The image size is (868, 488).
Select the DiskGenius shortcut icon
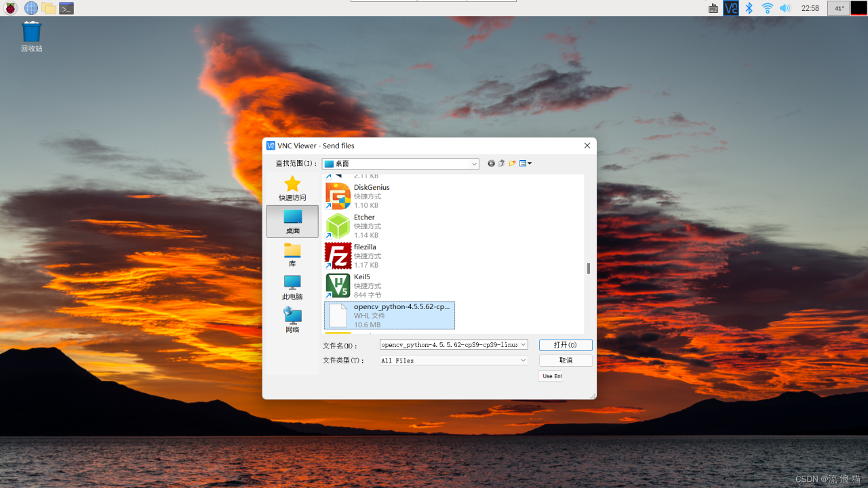[x=338, y=196]
